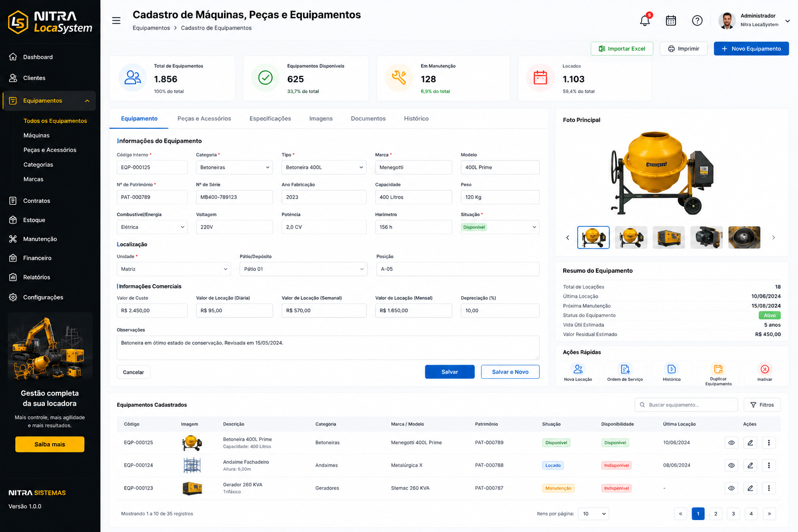Click the Duplicar Equipamento quick action icon
This screenshot has height=532, width=798.
click(718, 369)
